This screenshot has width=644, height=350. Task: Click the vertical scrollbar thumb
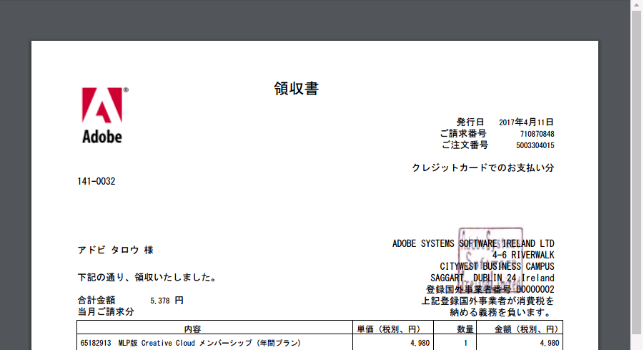[x=637, y=172]
